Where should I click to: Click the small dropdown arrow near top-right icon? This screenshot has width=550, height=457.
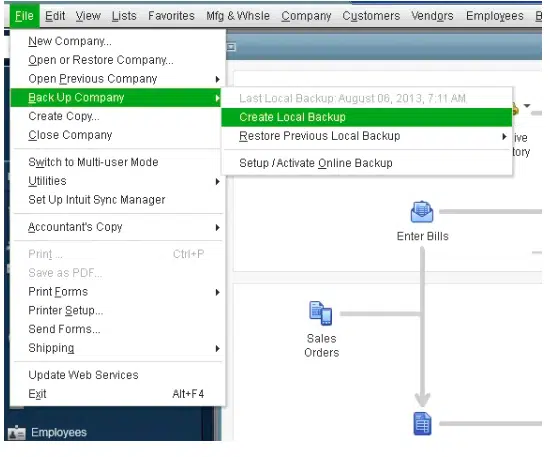point(527,105)
